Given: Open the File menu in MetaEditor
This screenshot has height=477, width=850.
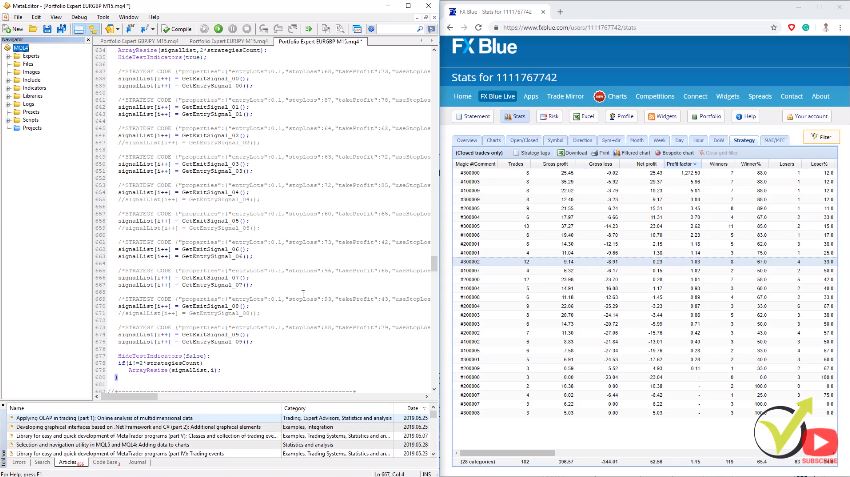Looking at the screenshot, I should point(18,17).
